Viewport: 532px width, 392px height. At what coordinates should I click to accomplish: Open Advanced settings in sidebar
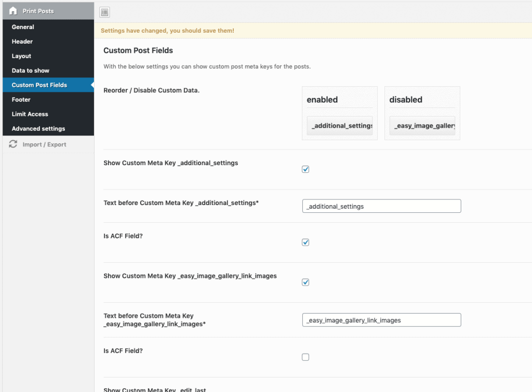[x=38, y=129]
